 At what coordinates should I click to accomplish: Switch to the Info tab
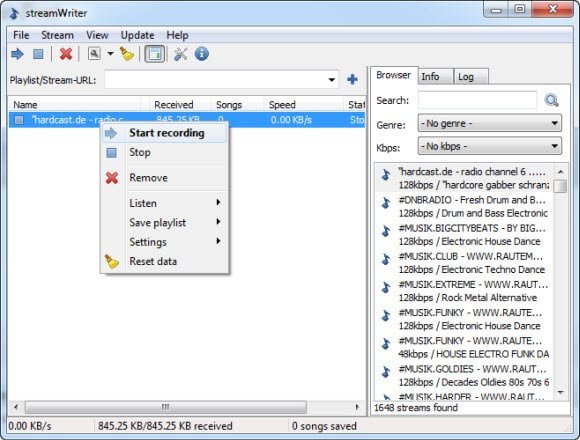pos(435,77)
